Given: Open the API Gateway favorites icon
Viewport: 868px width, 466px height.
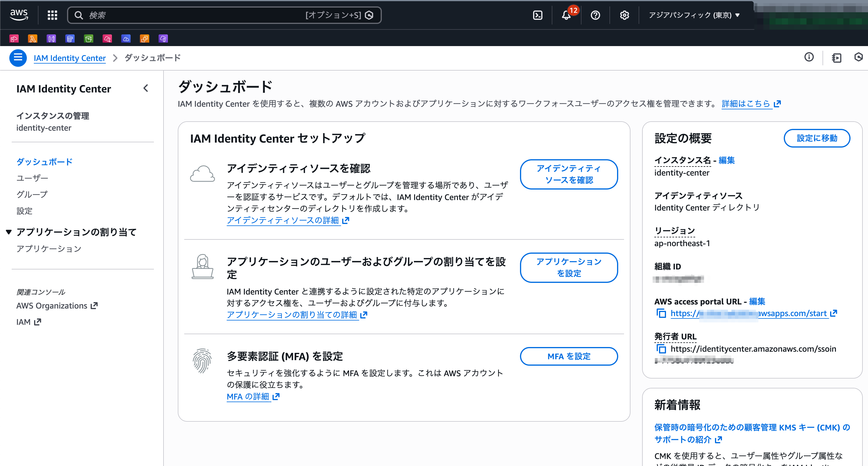Looking at the screenshot, I should coord(52,38).
